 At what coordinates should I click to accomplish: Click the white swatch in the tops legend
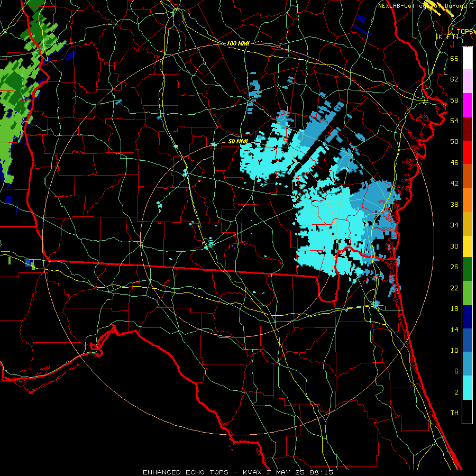click(467, 58)
